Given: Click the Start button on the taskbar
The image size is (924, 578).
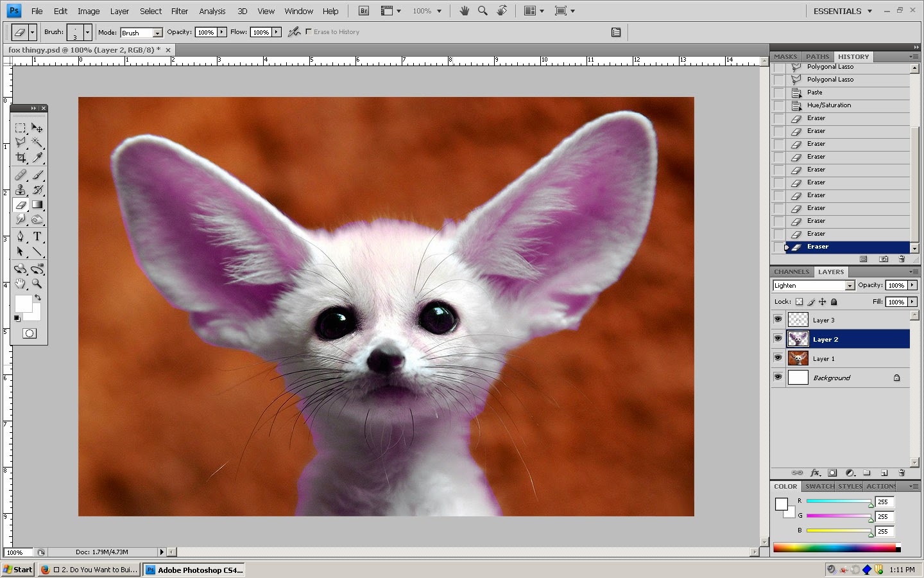Looking at the screenshot, I should (18, 570).
